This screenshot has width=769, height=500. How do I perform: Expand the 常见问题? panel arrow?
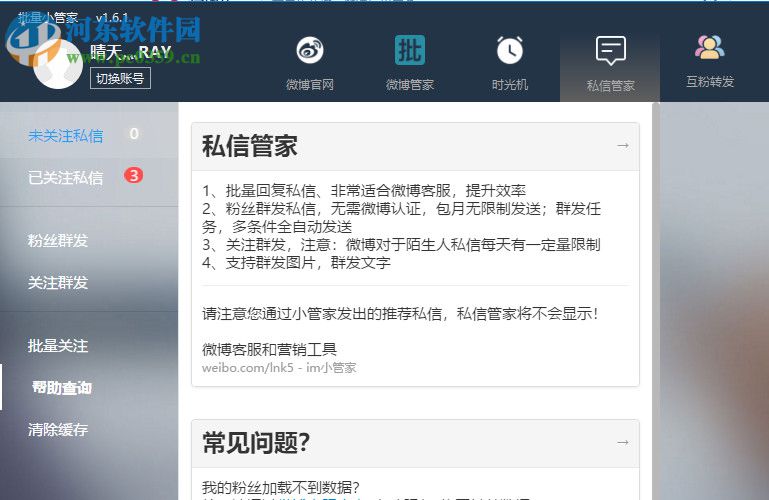click(x=623, y=443)
